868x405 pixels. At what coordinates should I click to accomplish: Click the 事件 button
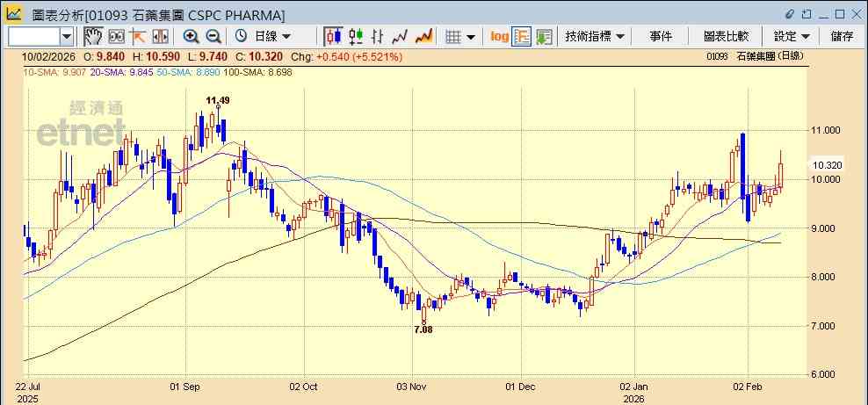(x=661, y=37)
